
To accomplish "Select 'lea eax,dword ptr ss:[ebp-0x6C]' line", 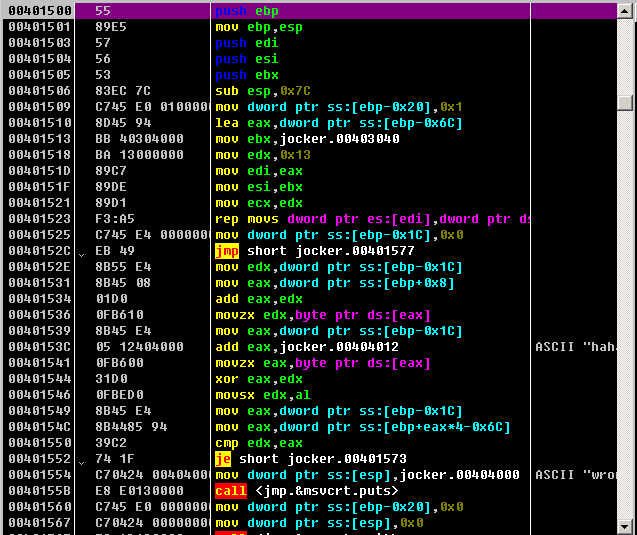I will 339,123.
